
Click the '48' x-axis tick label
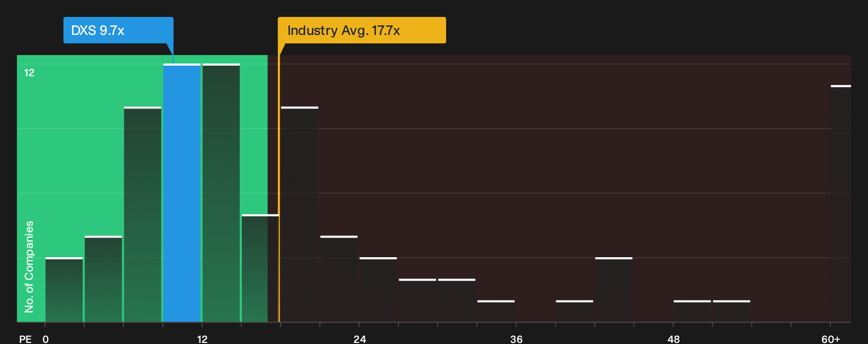coord(674,339)
